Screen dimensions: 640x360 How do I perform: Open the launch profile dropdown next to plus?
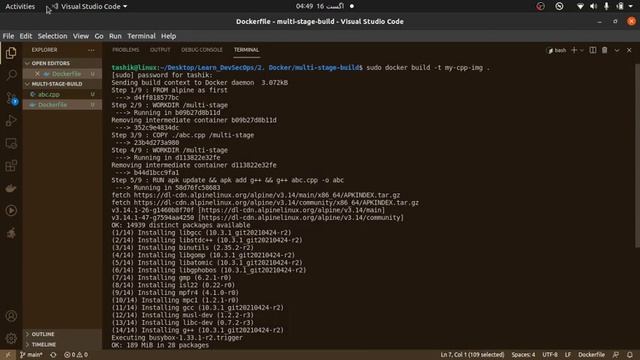[x=582, y=50]
